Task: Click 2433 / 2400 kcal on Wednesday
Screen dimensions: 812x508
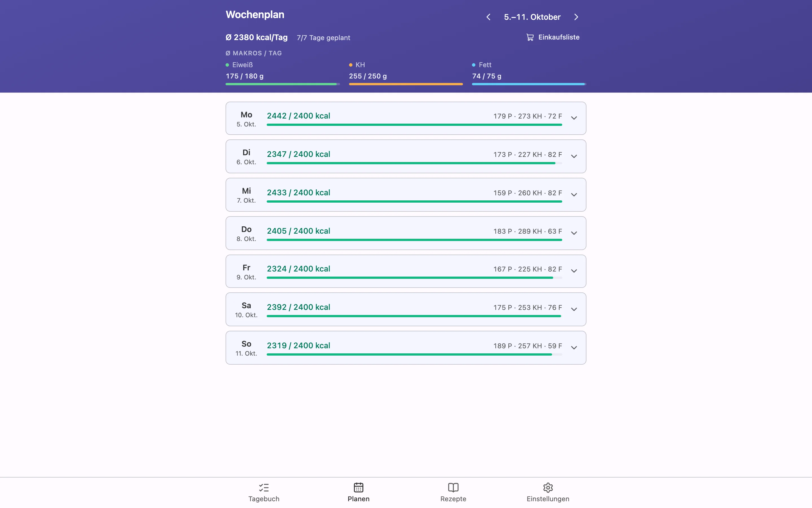Action: (x=298, y=192)
